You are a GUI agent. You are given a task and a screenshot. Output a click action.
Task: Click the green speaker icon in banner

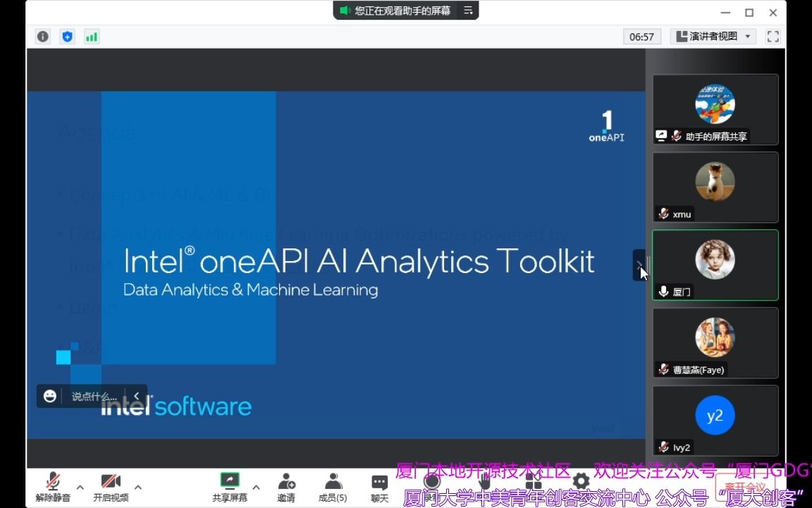345,11
